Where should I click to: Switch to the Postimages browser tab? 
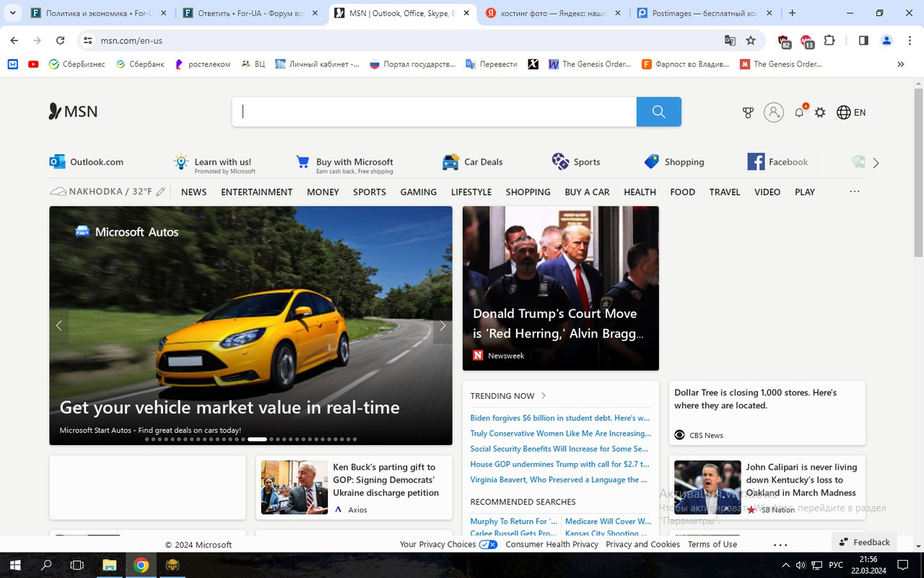(704, 13)
